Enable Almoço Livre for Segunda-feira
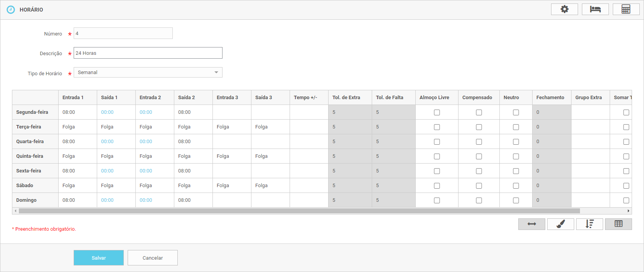644x272 pixels. 437,112
